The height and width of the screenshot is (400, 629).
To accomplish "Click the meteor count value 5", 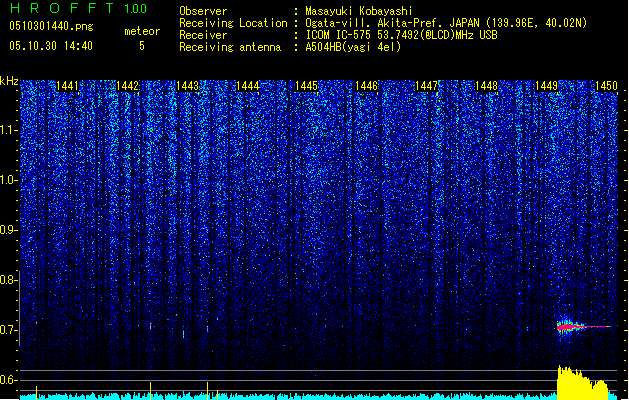I will click(x=142, y=46).
